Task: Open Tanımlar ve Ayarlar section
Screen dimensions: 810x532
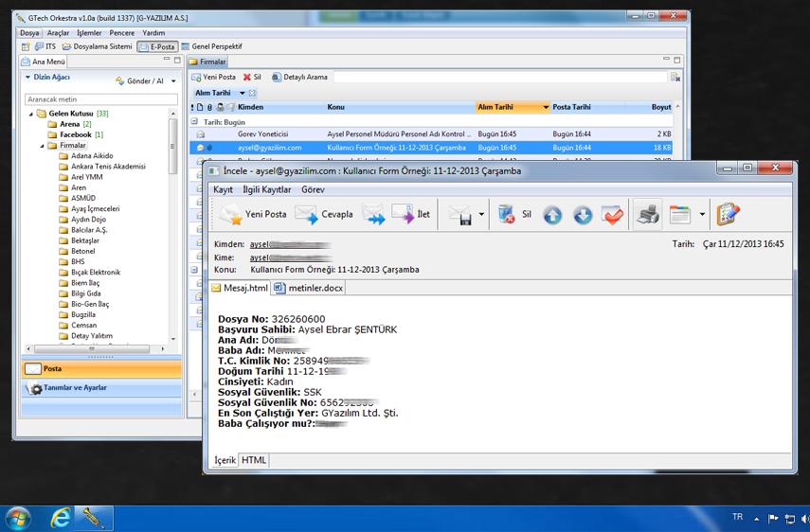Action: pyautogui.click(x=101, y=387)
